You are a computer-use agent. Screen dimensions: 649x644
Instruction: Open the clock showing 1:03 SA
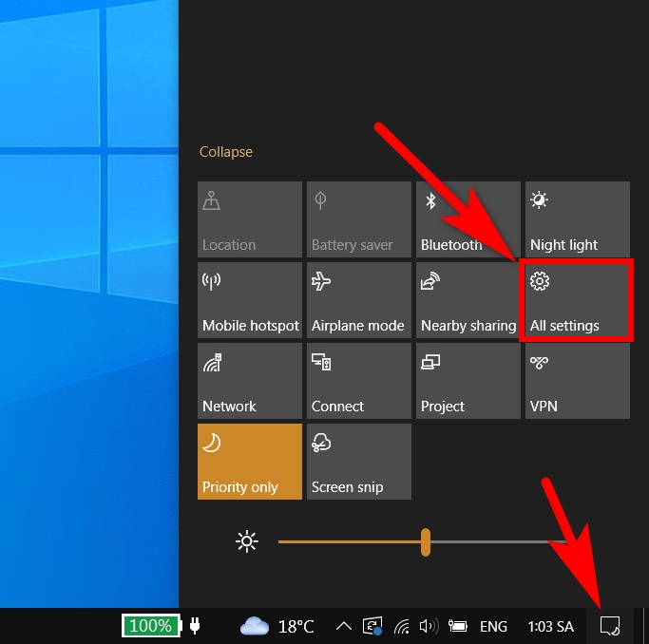[551, 626]
